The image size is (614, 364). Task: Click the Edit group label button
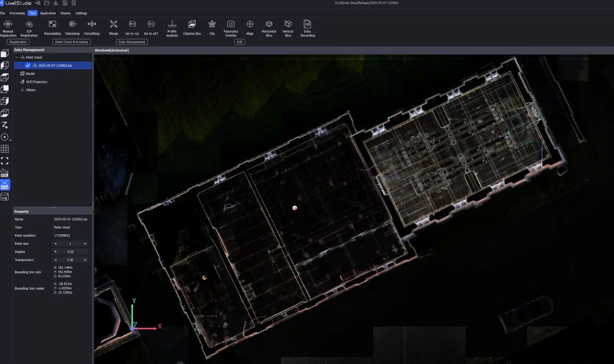coord(240,42)
